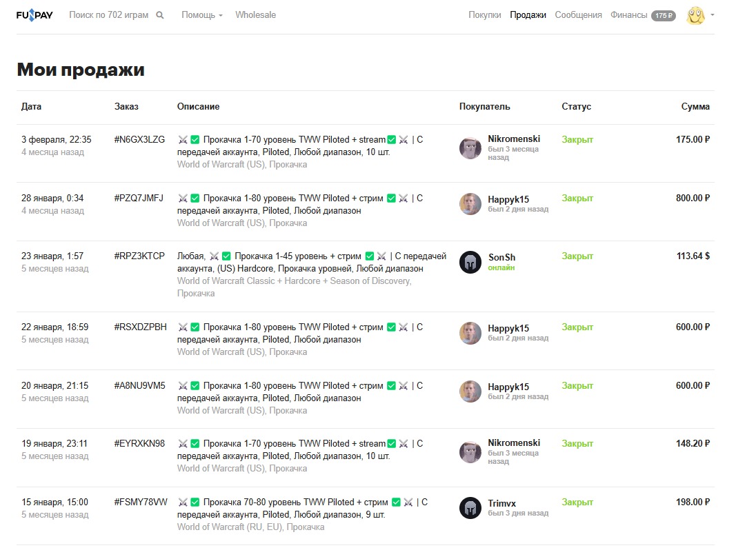Click Happyk15's avatar in order #RSXDZPBH
Viewport: 756px width, 559px height.
(470, 333)
